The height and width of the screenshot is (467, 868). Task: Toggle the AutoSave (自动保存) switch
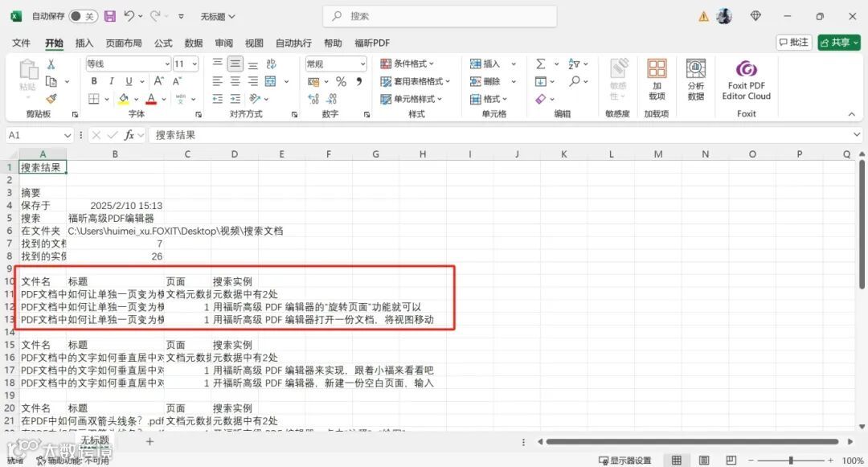[x=83, y=16]
